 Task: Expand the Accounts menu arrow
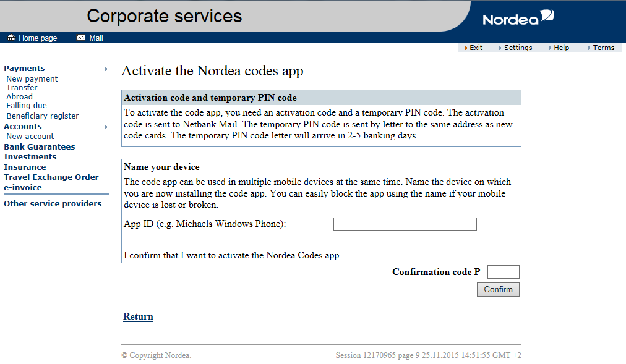coord(106,127)
